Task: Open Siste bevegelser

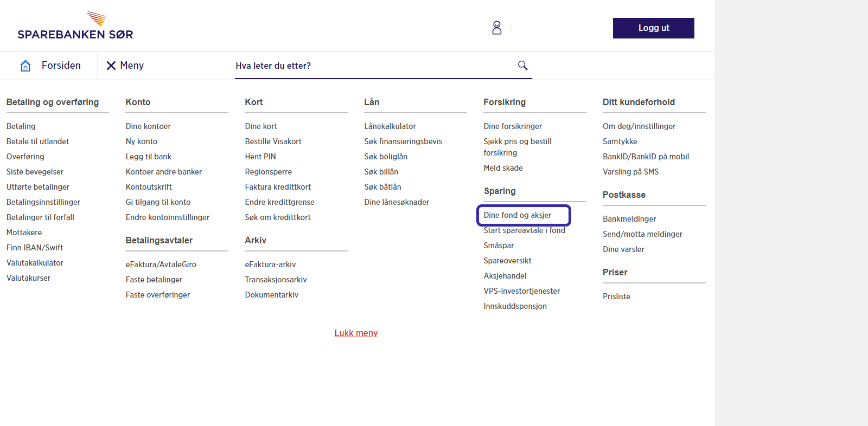Action: pos(35,172)
